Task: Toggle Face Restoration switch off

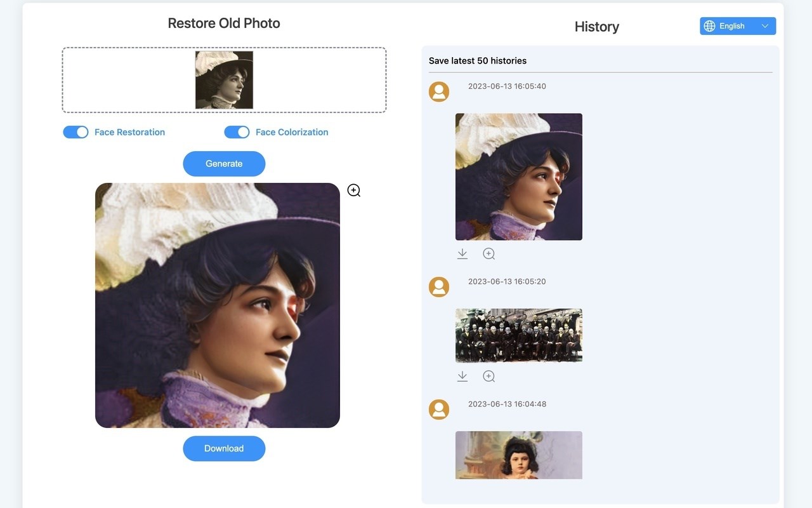Action: (75, 132)
